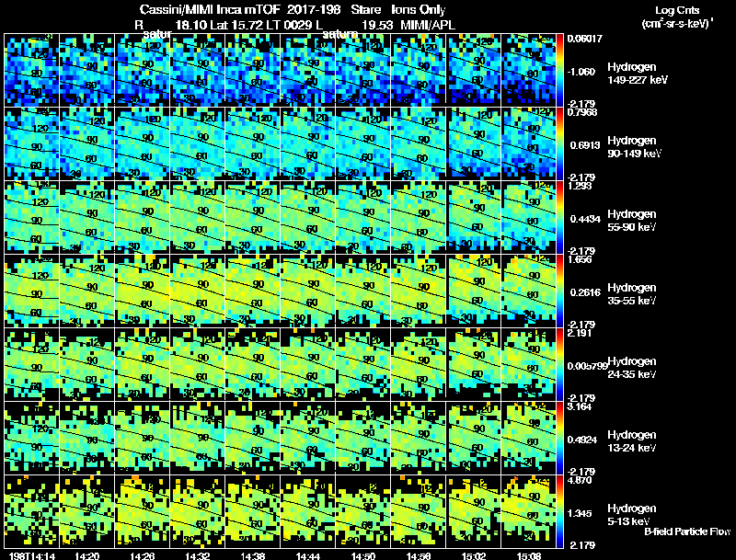Select the 14:50 panel in Hydrogen 90-149 keV row
Viewport: 736px width, 560px height.
coord(362,143)
